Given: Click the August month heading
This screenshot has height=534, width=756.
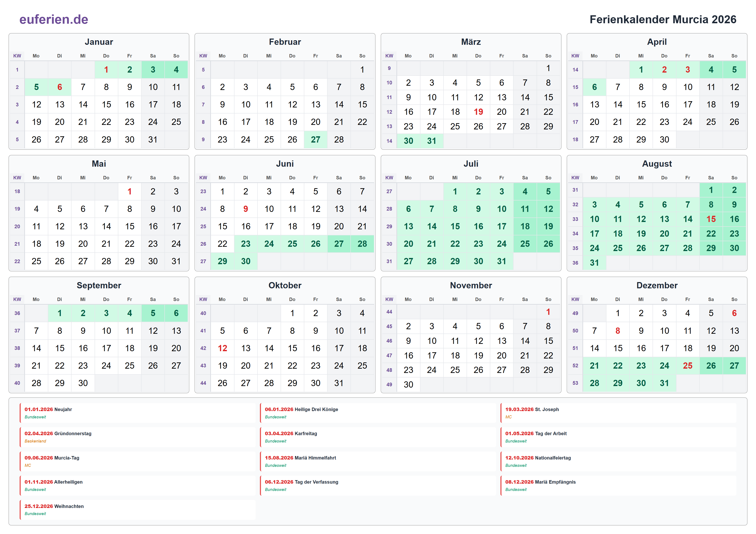Looking at the screenshot, I should [657, 163].
